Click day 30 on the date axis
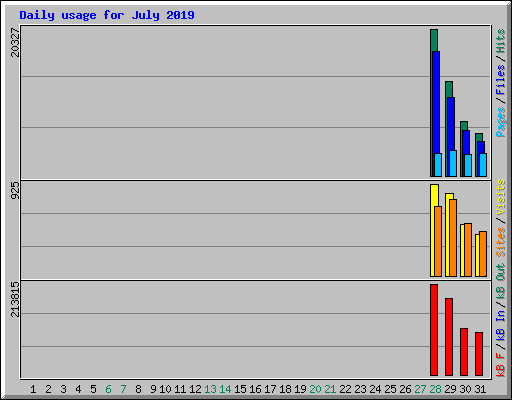 point(465,389)
